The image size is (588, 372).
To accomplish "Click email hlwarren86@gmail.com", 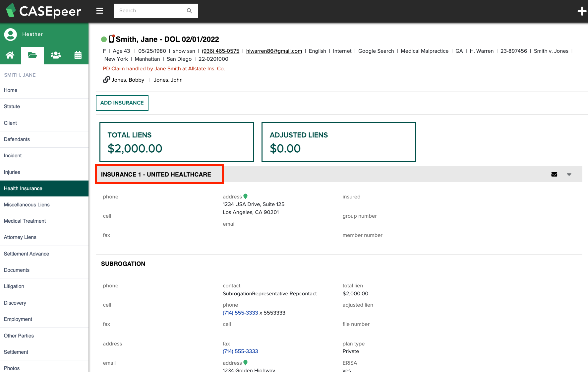I will (x=274, y=51).
